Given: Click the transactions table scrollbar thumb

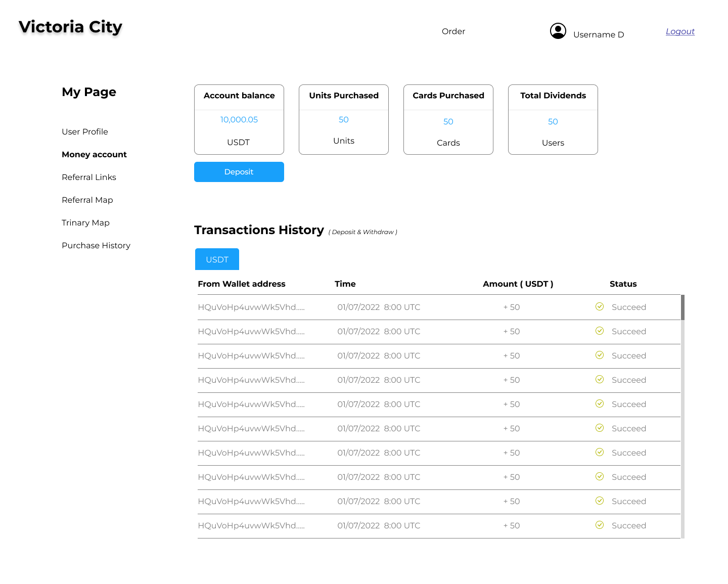Looking at the screenshot, I should 682,307.
